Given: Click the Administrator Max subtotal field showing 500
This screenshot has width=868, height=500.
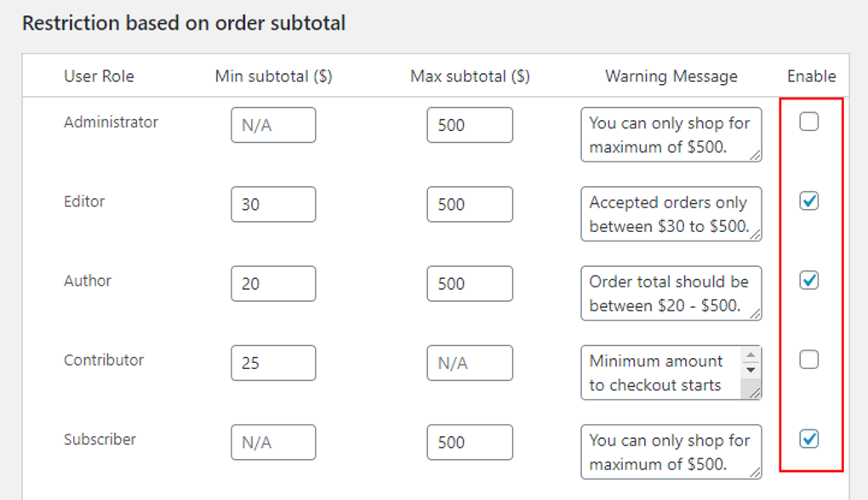Looking at the screenshot, I should 469,125.
